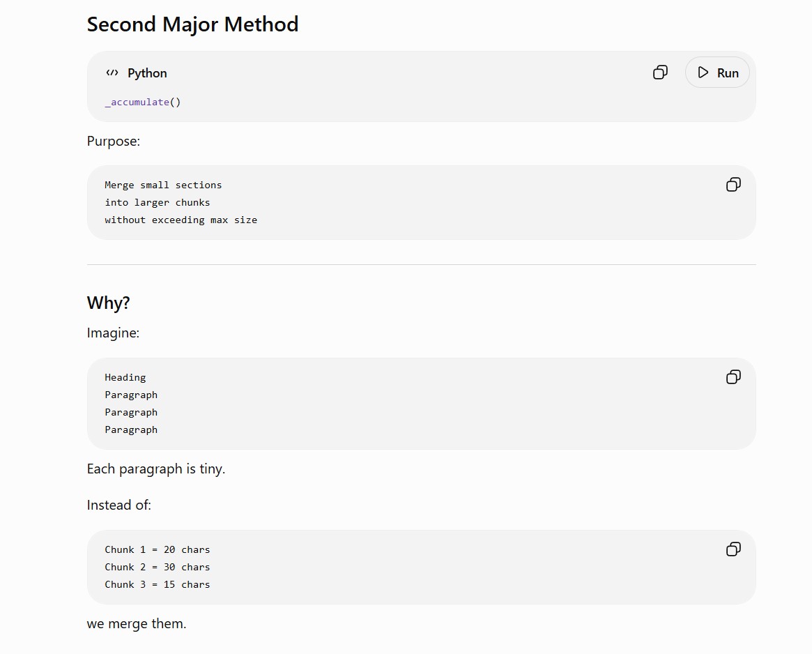
Task: Click the 'Heading' line in example block
Action: click(125, 377)
